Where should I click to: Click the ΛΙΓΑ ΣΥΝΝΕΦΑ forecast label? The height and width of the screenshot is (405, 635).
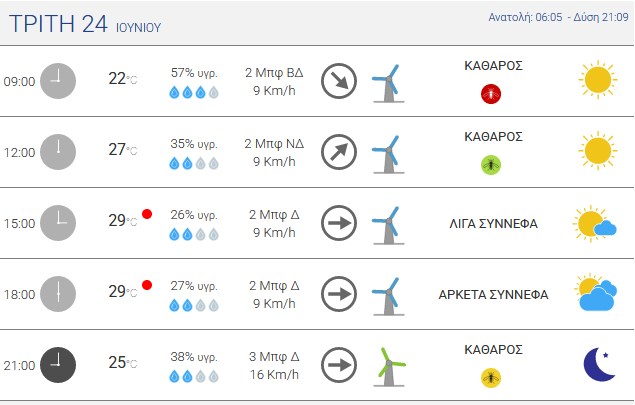(x=493, y=224)
